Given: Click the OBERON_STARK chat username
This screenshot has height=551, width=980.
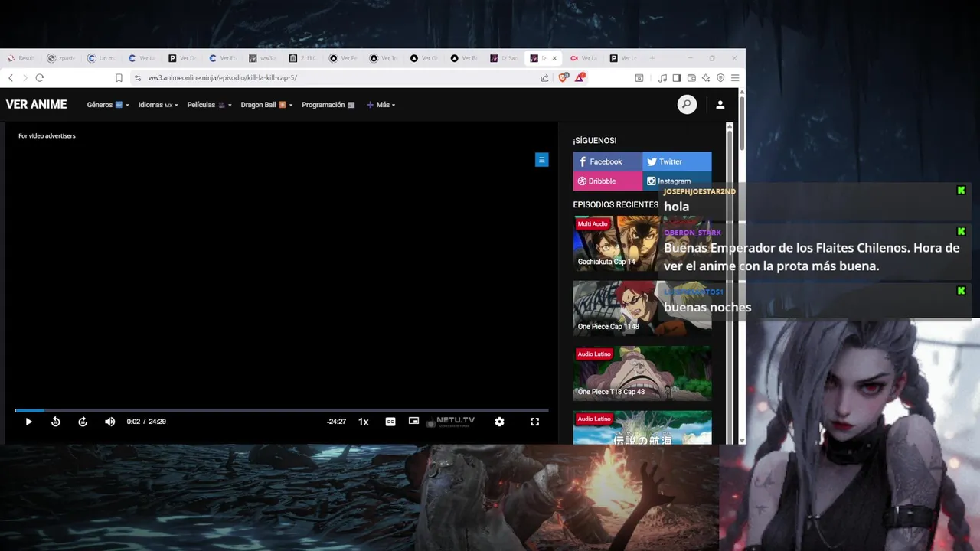Looking at the screenshot, I should 692,233.
